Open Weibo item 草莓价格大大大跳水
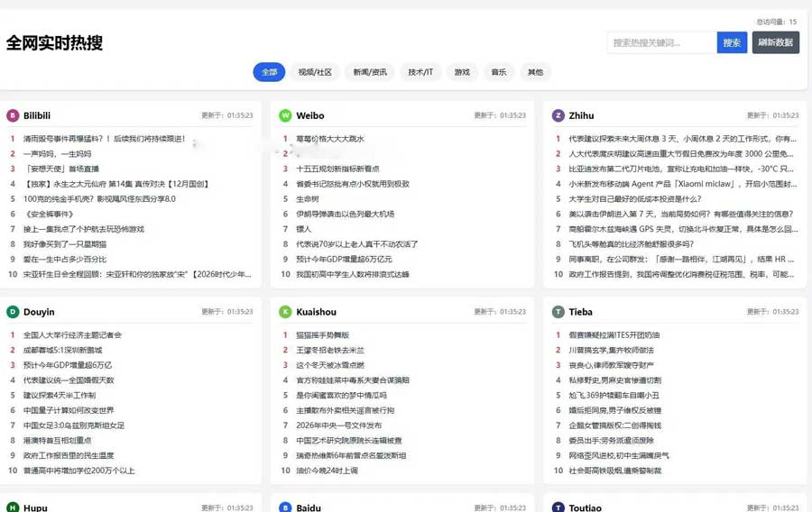This screenshot has height=512, width=812. [x=330, y=139]
